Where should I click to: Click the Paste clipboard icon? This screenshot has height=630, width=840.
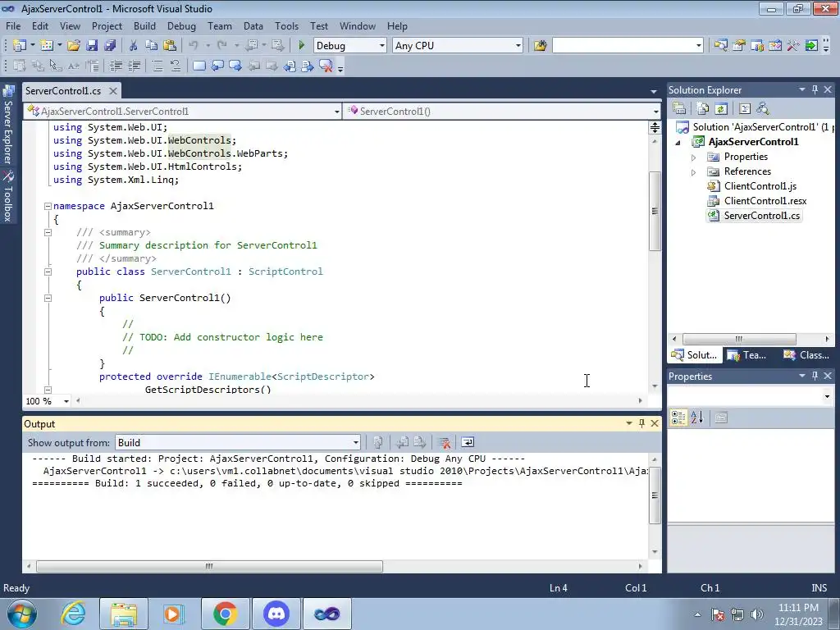(x=170, y=46)
